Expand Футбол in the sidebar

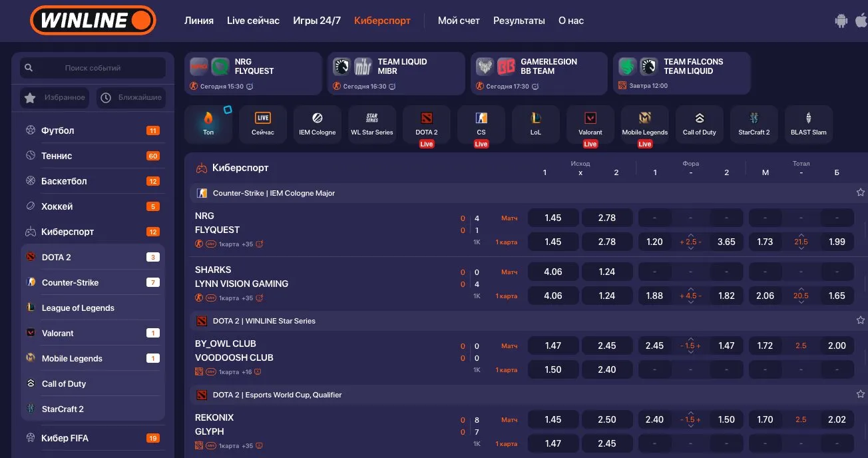93,130
